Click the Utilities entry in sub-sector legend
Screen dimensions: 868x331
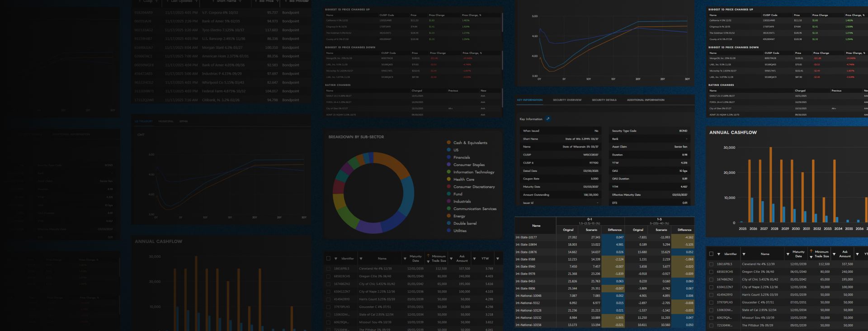coord(460,231)
